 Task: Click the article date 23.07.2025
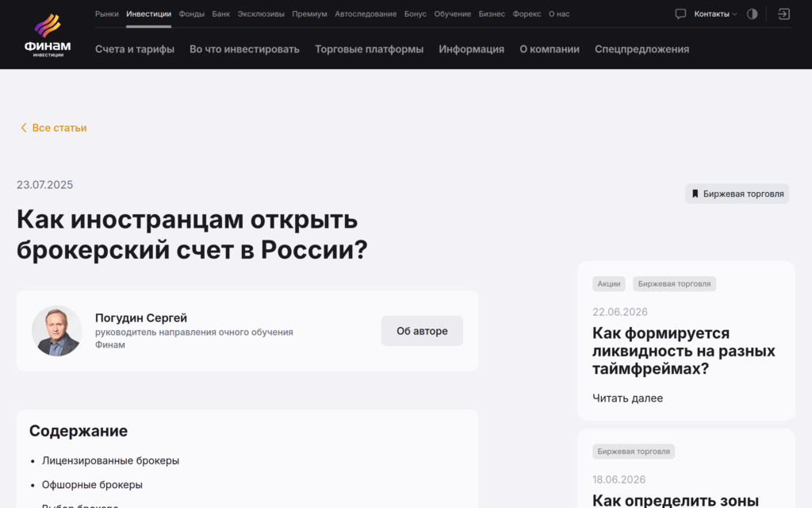[44, 185]
